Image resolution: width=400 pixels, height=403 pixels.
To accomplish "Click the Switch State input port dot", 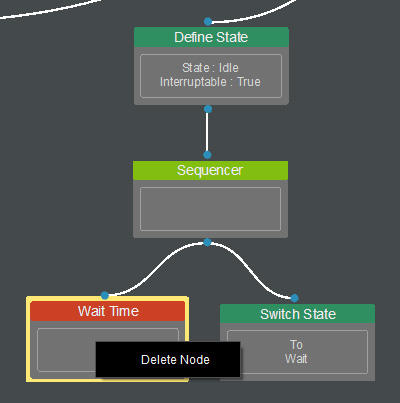I will click(x=294, y=298).
